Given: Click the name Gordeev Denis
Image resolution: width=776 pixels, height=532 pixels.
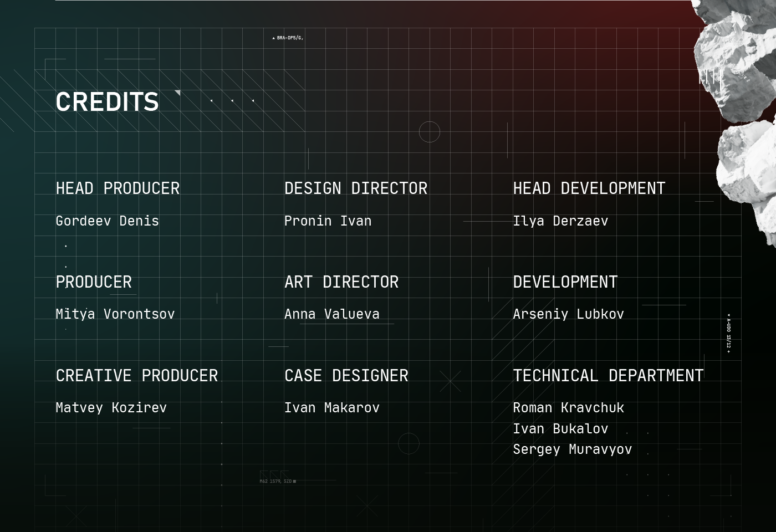Looking at the screenshot, I should [x=107, y=221].
